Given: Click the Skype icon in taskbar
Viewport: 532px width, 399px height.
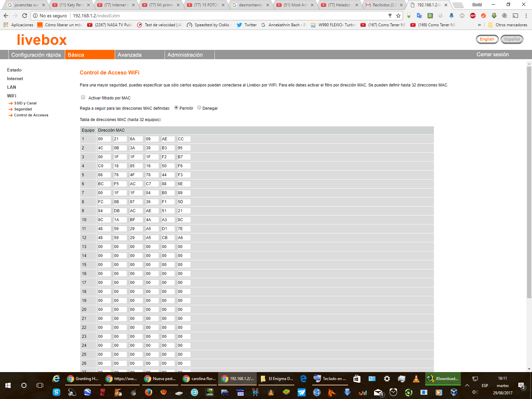Looking at the screenshot, I should coord(57,393).
